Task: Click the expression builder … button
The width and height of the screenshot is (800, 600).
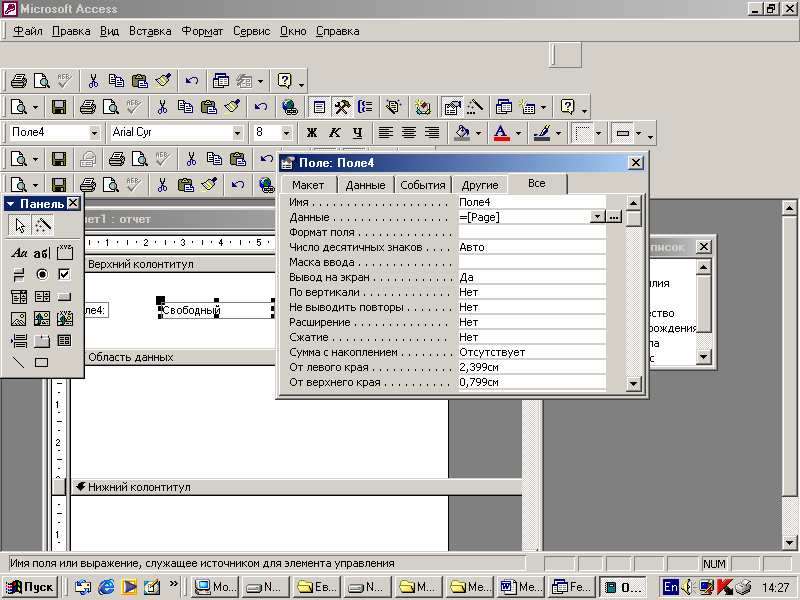Action: point(614,217)
